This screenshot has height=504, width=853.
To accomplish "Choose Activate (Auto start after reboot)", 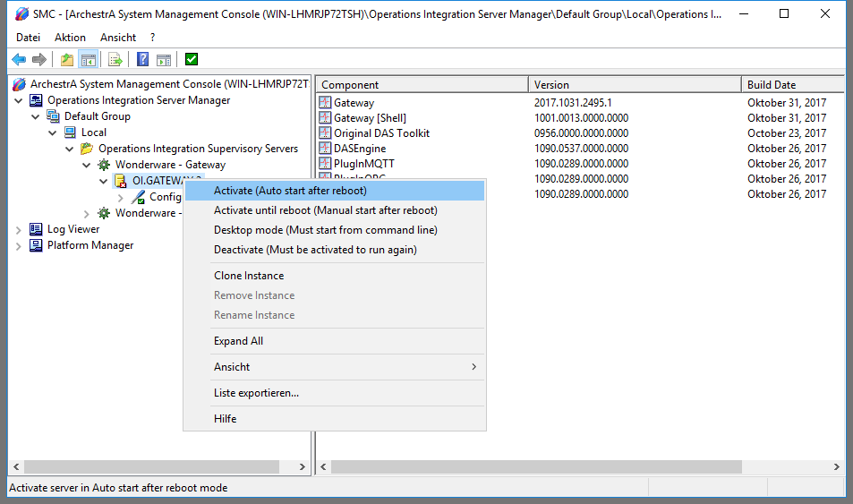I will (x=290, y=191).
